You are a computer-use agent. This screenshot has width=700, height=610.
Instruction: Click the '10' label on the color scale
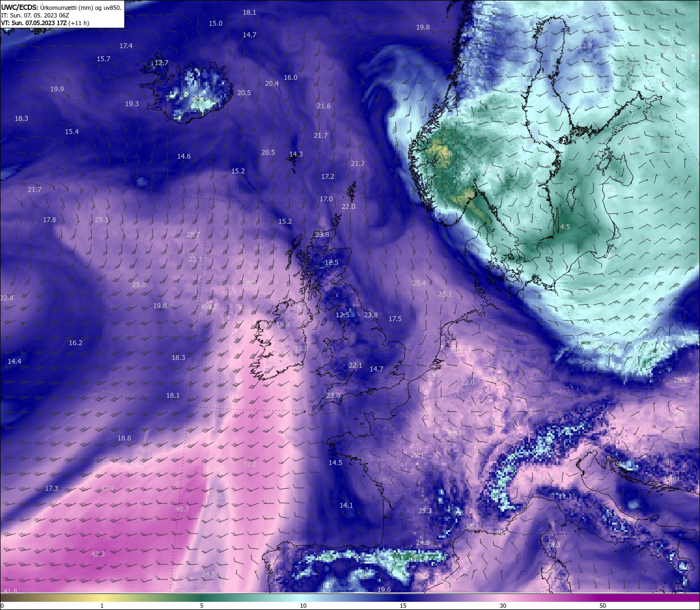(303, 606)
